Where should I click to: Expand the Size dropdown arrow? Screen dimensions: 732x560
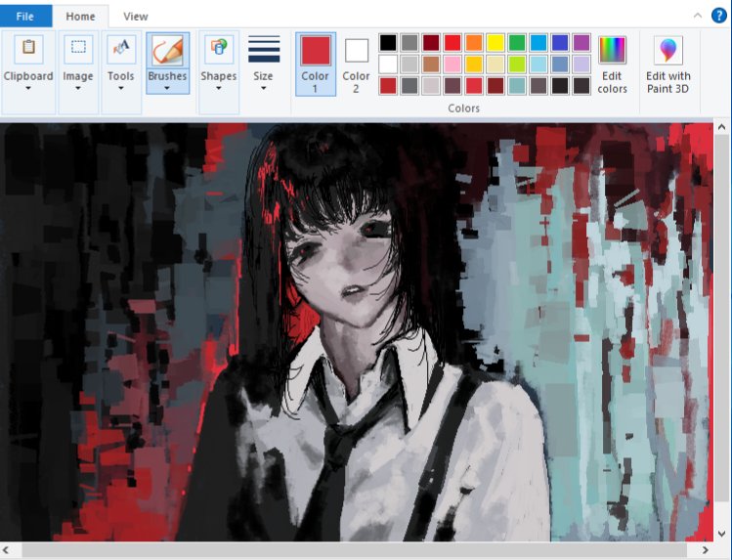(x=263, y=88)
